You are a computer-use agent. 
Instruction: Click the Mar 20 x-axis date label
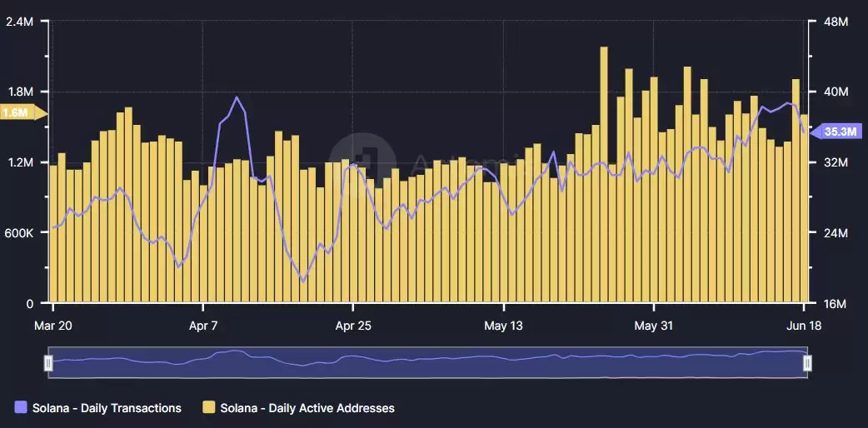tap(52, 326)
